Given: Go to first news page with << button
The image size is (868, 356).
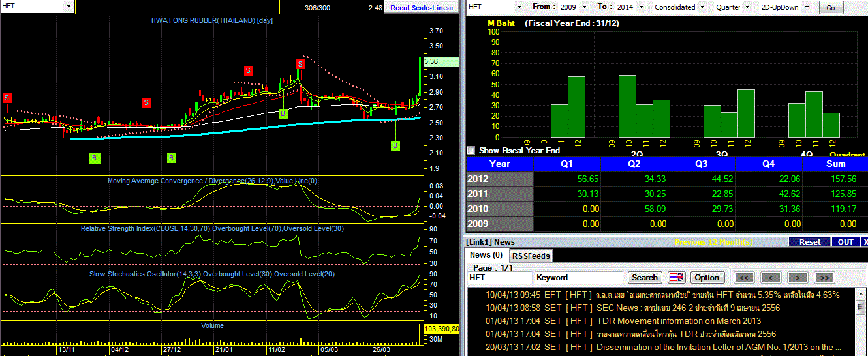Looking at the screenshot, I should click(x=744, y=277).
